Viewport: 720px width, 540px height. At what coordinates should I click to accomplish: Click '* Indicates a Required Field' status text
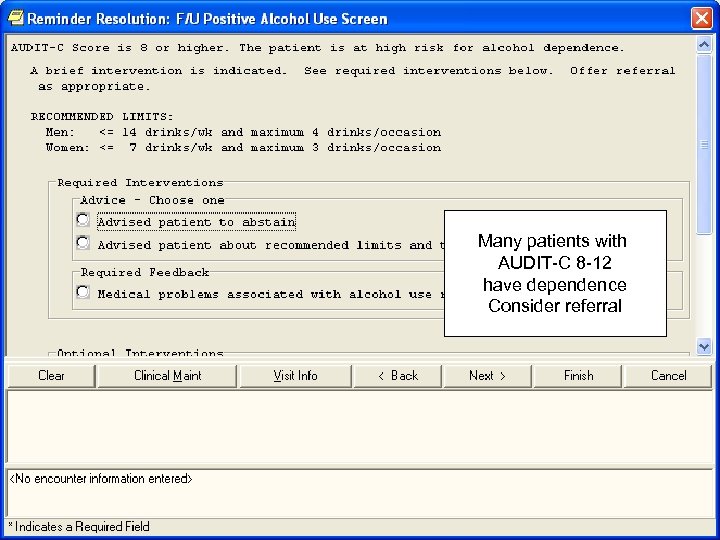tap(79, 527)
